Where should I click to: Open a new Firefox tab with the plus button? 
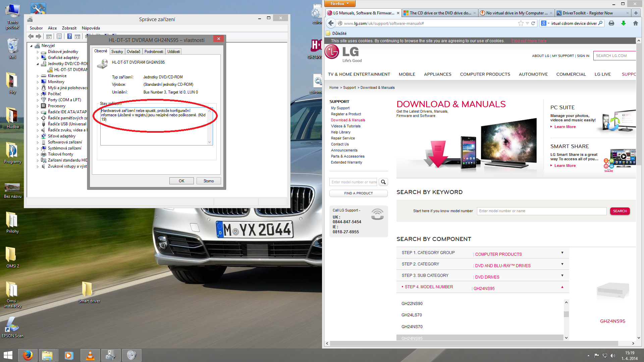[636, 13]
